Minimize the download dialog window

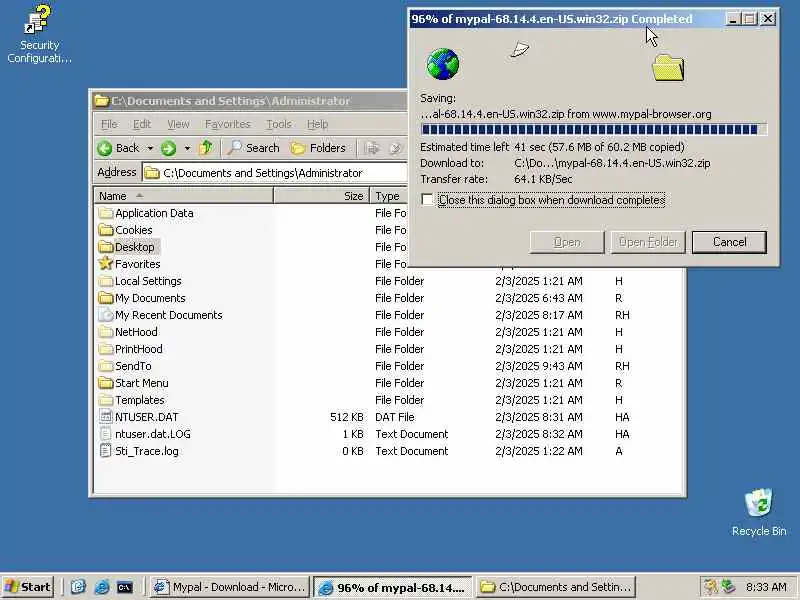click(x=733, y=19)
